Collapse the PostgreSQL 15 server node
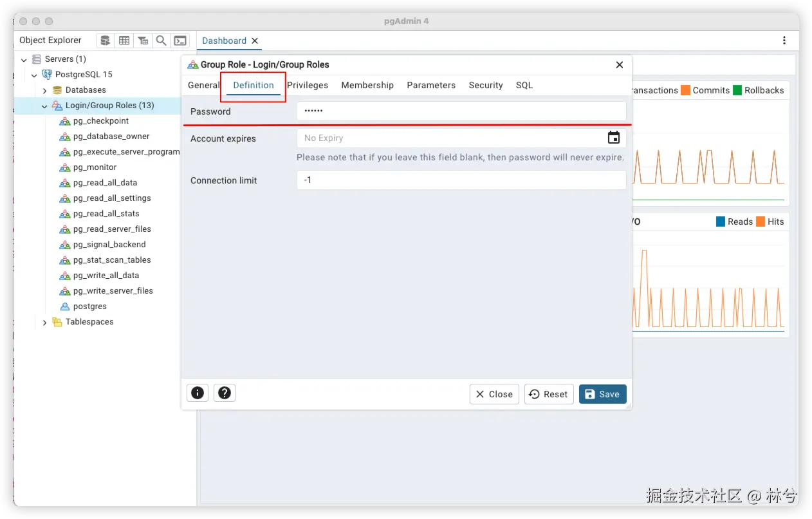 (34, 75)
